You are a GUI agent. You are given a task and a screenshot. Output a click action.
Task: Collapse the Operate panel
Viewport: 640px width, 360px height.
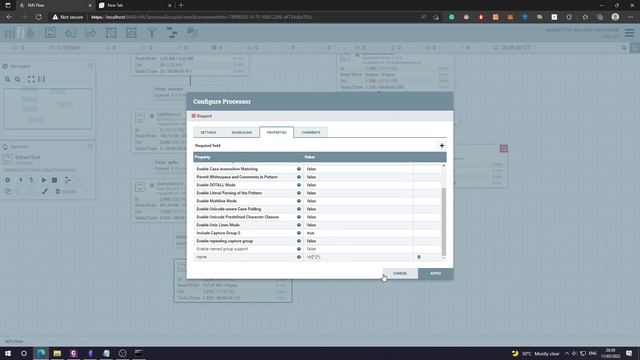[x=90, y=146]
